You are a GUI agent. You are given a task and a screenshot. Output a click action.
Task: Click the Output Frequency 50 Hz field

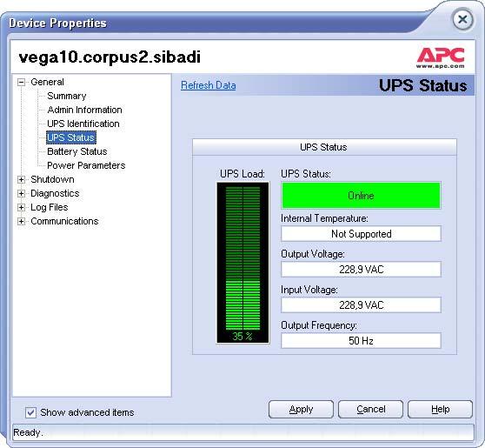(361, 340)
